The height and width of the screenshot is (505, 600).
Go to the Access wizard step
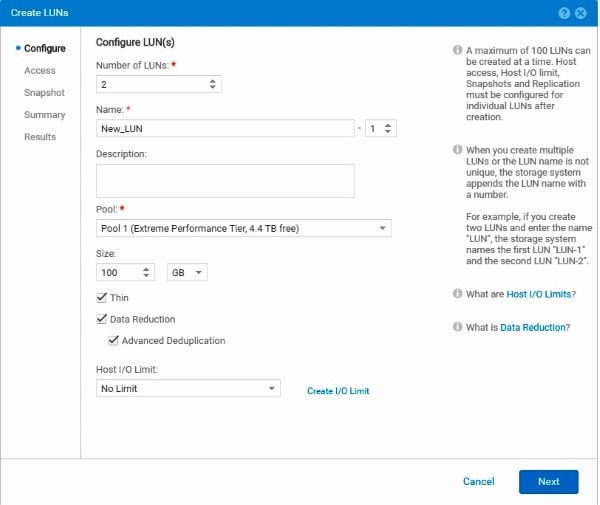click(x=40, y=70)
